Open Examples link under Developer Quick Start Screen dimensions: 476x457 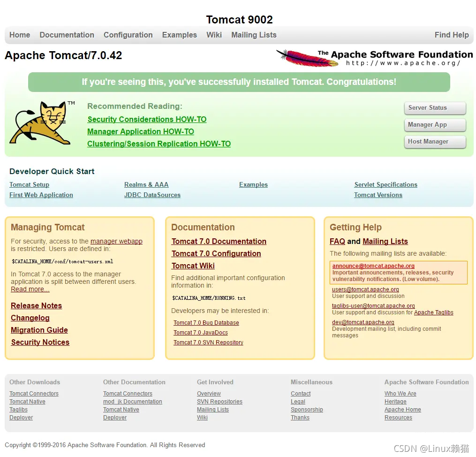[x=254, y=184]
